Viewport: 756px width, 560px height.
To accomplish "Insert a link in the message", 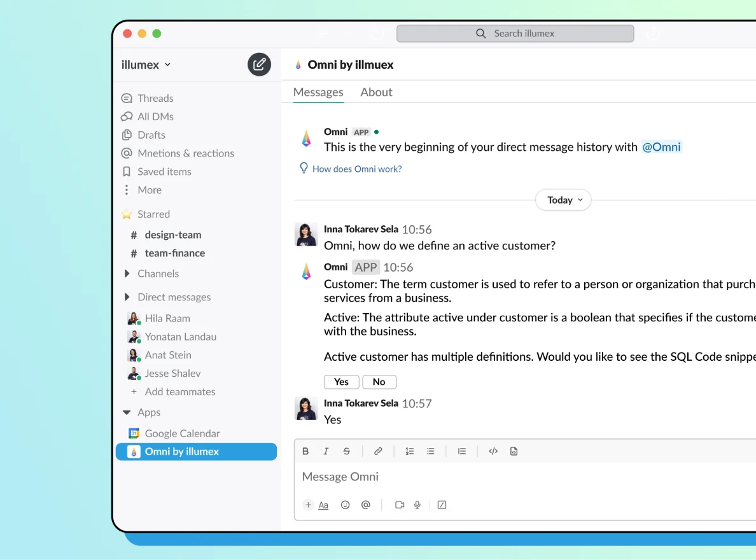I will click(x=378, y=451).
